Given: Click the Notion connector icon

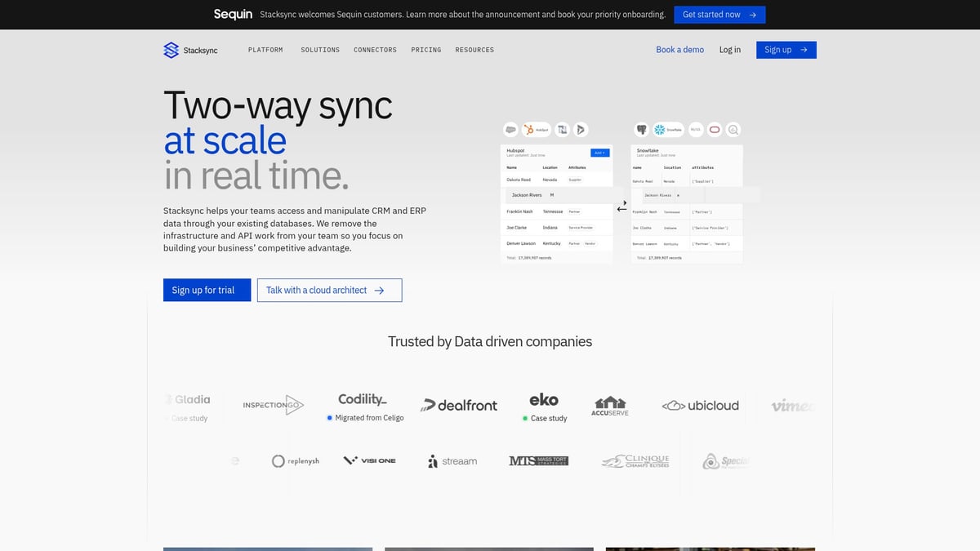Looking at the screenshot, I should tap(563, 129).
